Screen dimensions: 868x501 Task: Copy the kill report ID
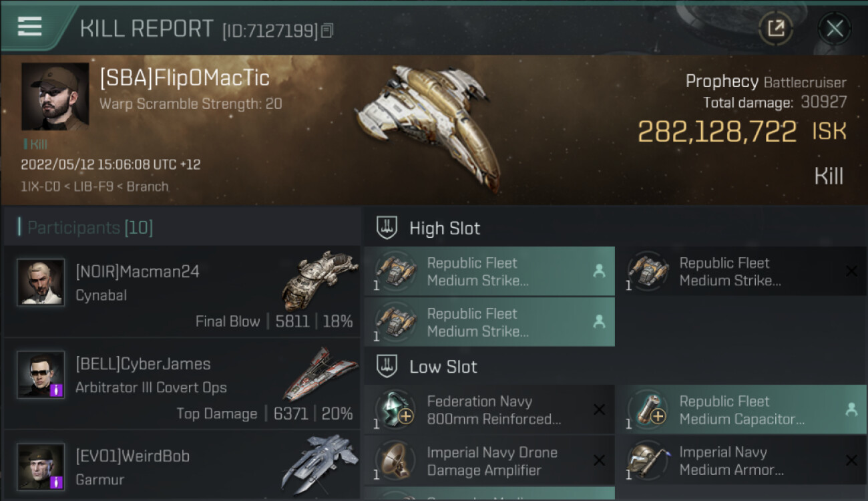tap(327, 30)
